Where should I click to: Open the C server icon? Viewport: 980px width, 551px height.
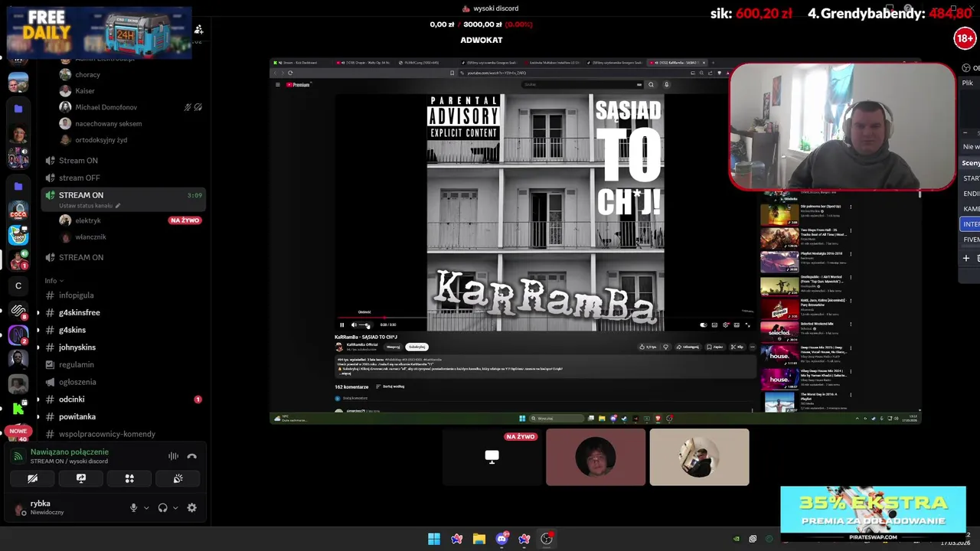click(18, 286)
